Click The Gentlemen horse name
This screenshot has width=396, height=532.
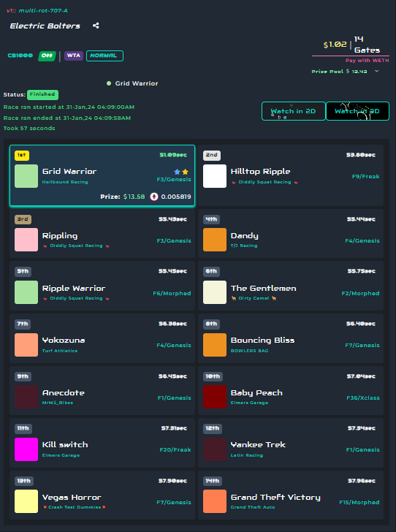263,289
